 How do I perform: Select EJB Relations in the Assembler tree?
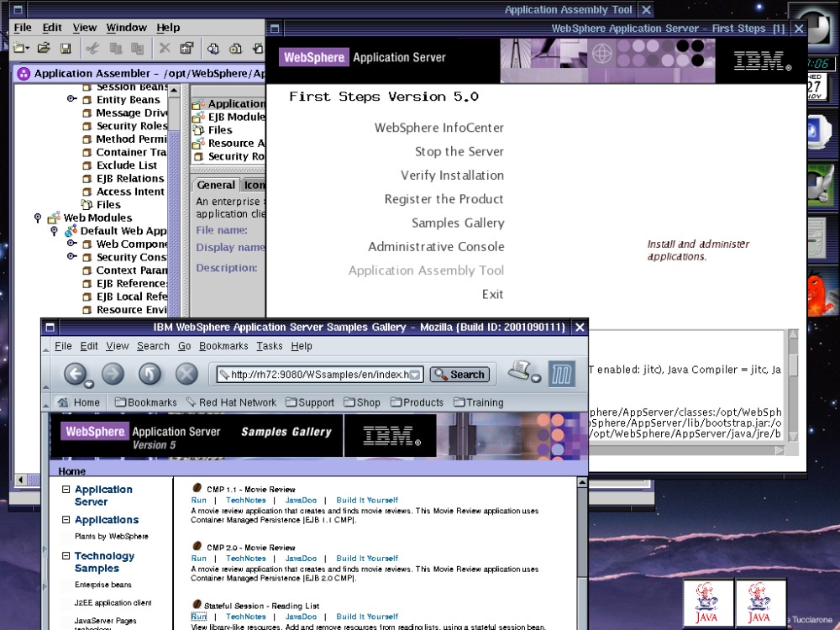[x=130, y=178]
